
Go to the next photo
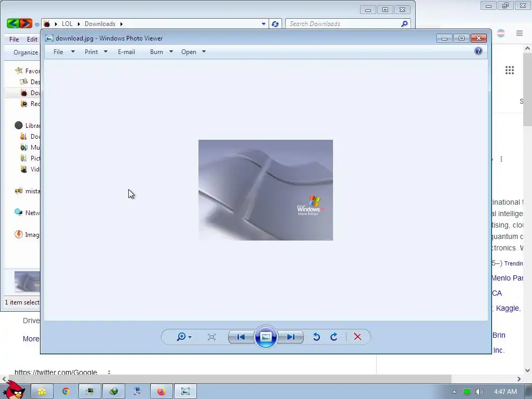(x=291, y=337)
